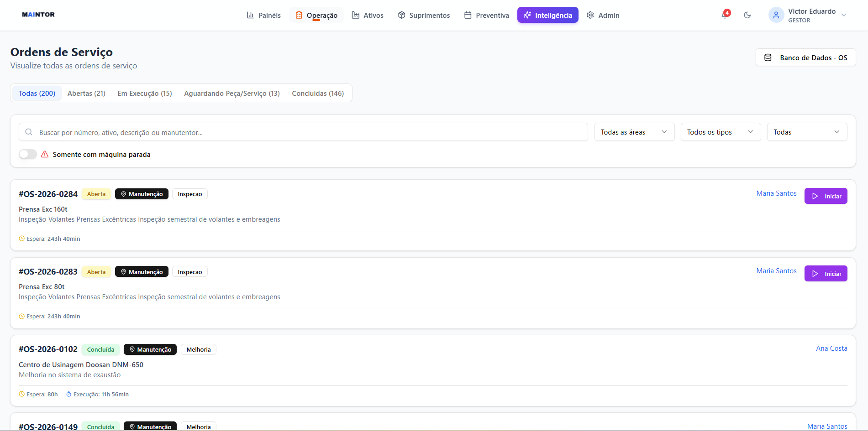This screenshot has height=431, width=868.
Task: Switch to the Abertas (21) tab
Action: click(x=86, y=93)
